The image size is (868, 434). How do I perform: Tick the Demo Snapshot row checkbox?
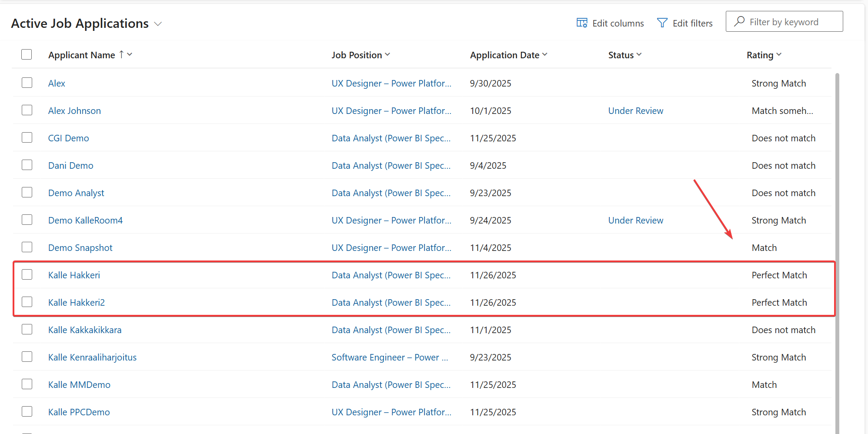click(27, 247)
